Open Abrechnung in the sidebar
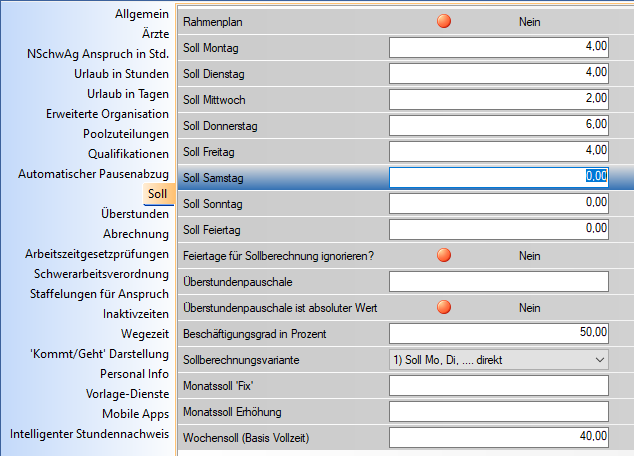 click(x=136, y=234)
